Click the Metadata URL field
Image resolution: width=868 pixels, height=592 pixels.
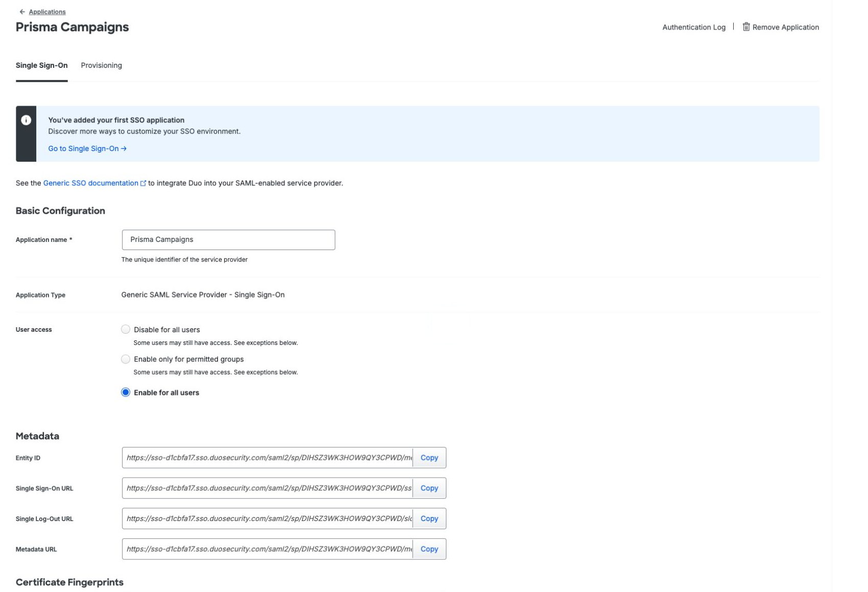[268, 549]
